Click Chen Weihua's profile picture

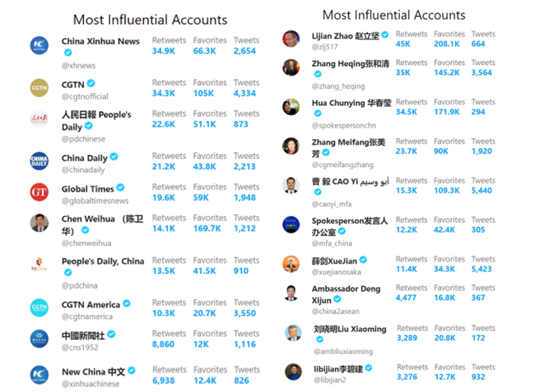[x=39, y=223]
